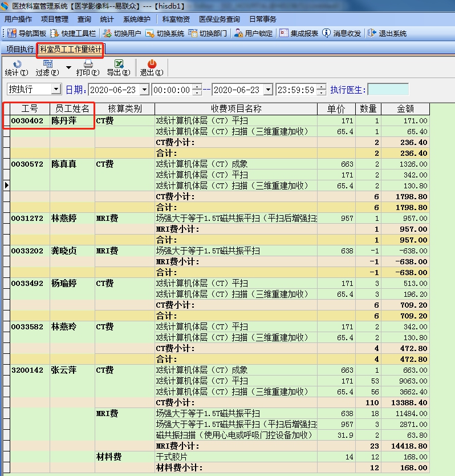
Task: Switch to the 项目执行 tab
Action: pyautogui.click(x=20, y=49)
